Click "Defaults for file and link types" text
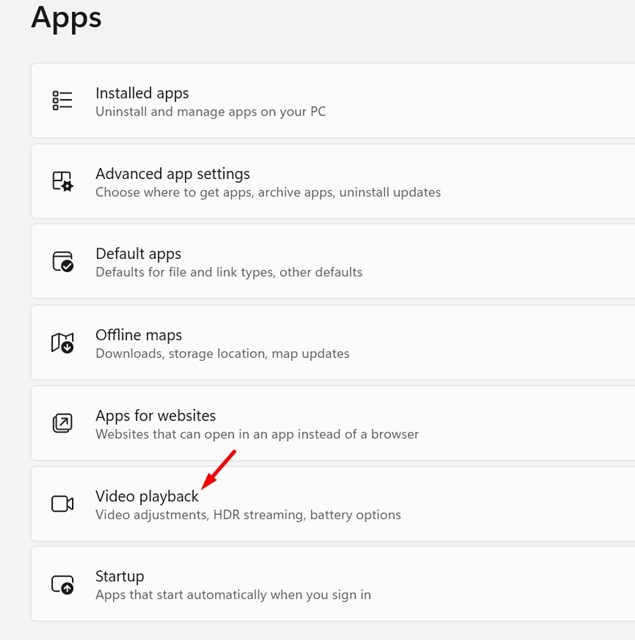The image size is (635, 640). pos(229,272)
